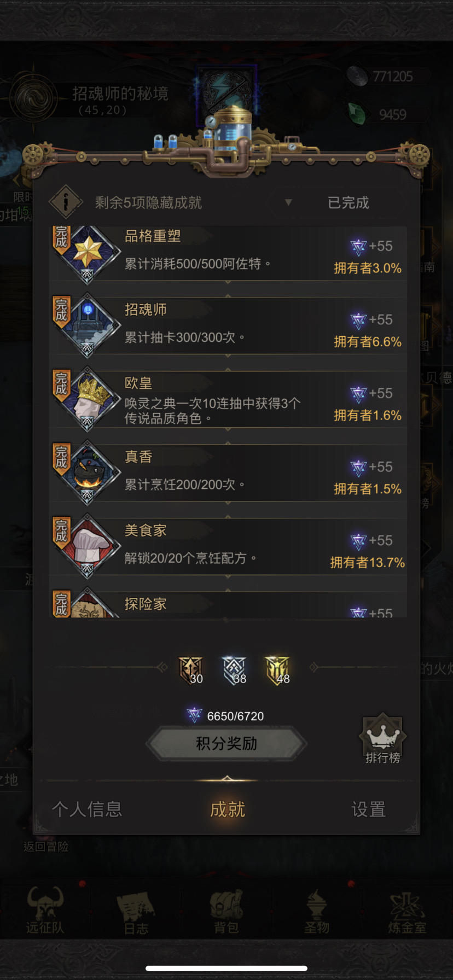Switch to the 设置 tab
Image resolution: width=453 pixels, height=980 pixels.
click(x=368, y=809)
